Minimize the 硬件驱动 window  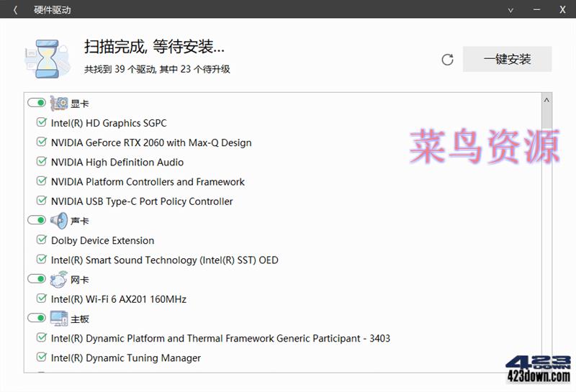pyautogui.click(x=536, y=9)
